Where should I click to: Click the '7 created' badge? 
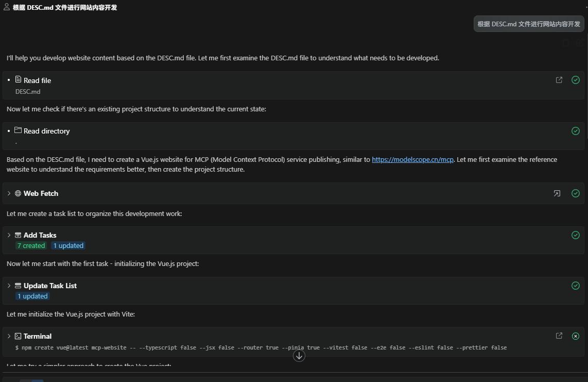(x=31, y=246)
